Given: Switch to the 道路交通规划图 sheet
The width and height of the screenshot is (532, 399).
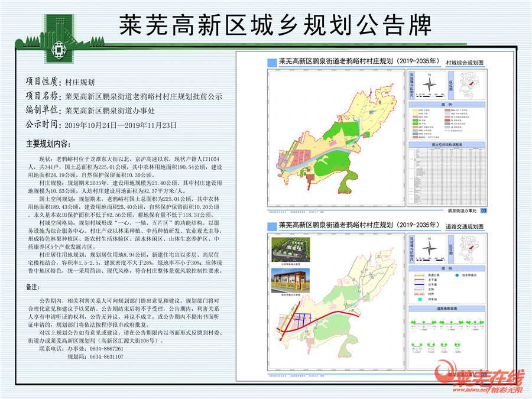Looking at the screenshot, I should pos(466,226).
